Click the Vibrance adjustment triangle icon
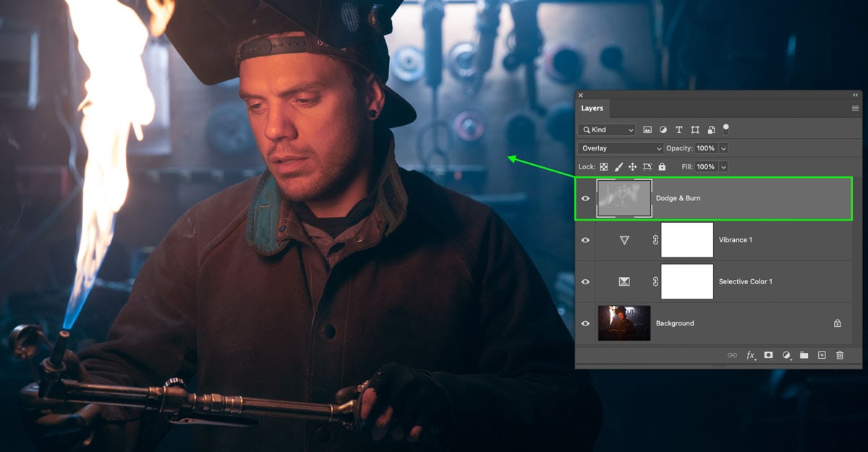The height and width of the screenshot is (452, 868). pos(624,240)
